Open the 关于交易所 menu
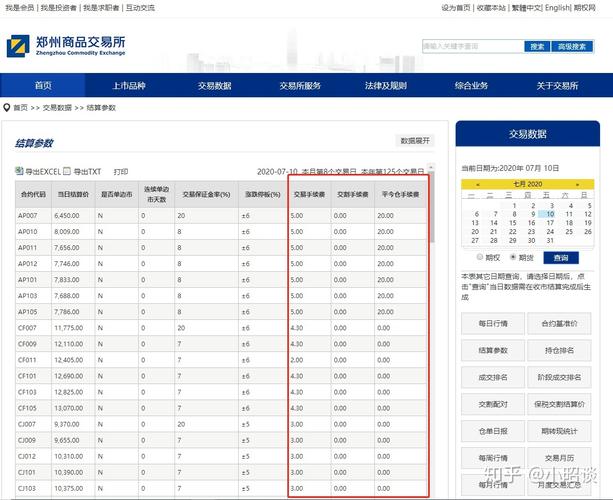This screenshot has height=500, width=613. pyautogui.click(x=557, y=85)
